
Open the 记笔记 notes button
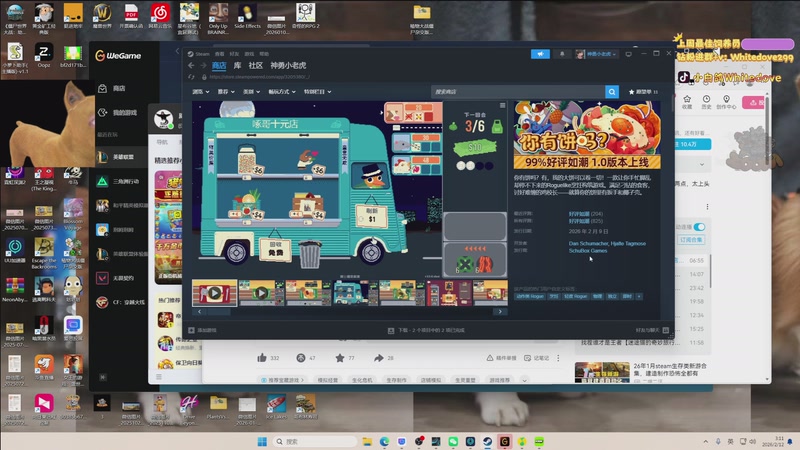point(536,358)
